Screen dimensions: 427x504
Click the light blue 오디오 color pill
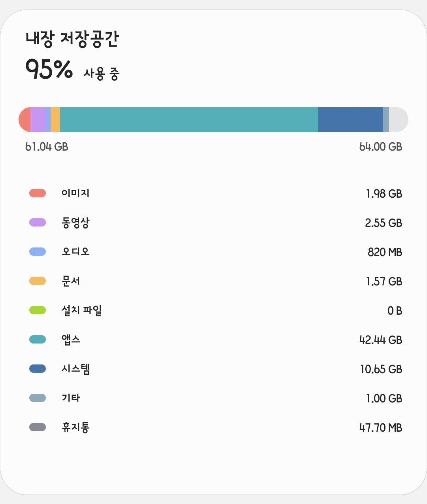(38, 251)
